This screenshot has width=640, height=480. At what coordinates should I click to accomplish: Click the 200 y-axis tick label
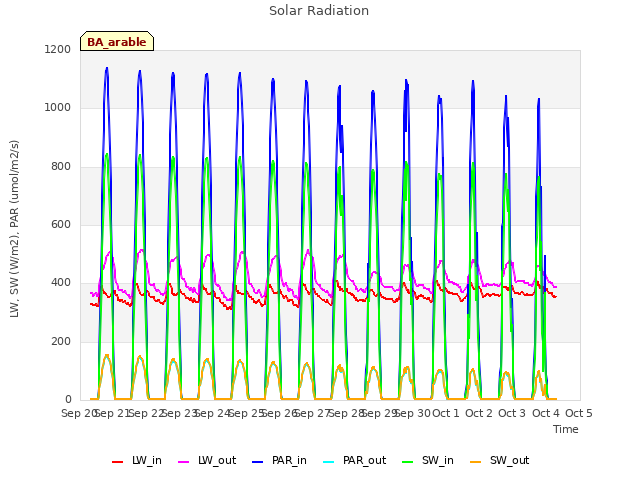[61, 341]
